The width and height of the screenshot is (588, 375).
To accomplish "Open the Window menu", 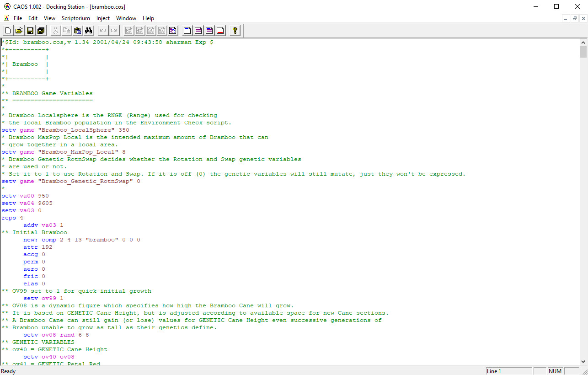I will pos(126,18).
